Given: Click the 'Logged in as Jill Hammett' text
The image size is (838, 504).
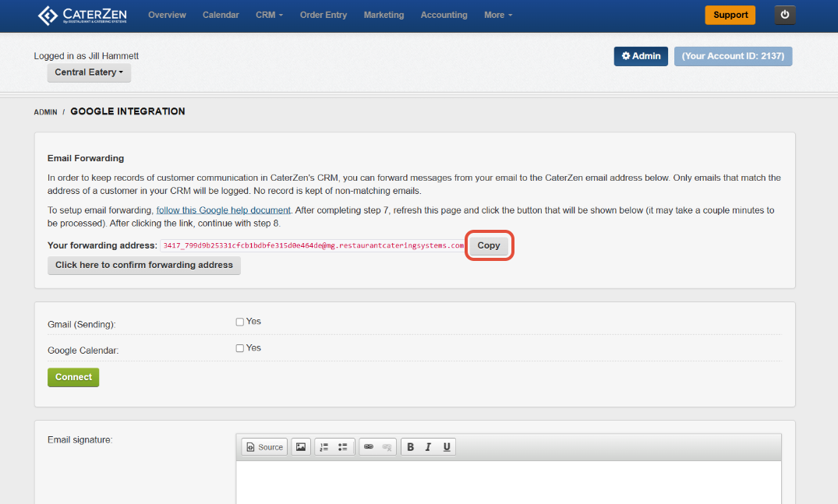Looking at the screenshot, I should pos(86,56).
